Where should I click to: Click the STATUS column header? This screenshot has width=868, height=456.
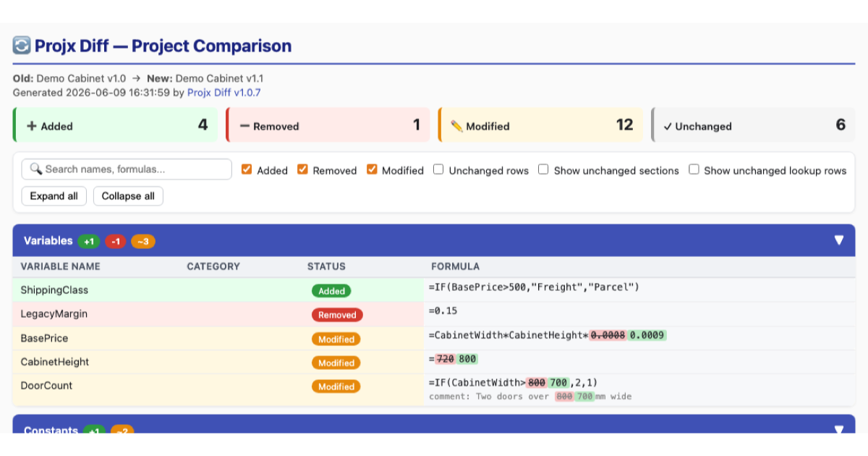tap(326, 266)
